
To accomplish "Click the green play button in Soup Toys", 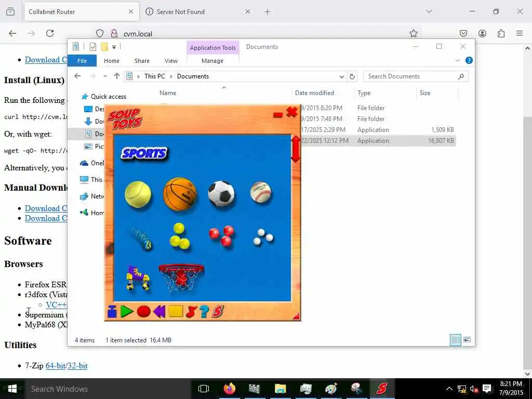I will click(127, 312).
